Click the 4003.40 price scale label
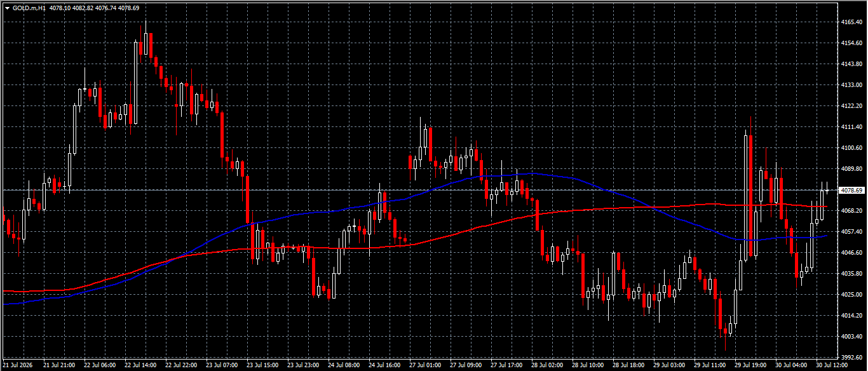The width and height of the screenshot is (868, 371). [850, 337]
